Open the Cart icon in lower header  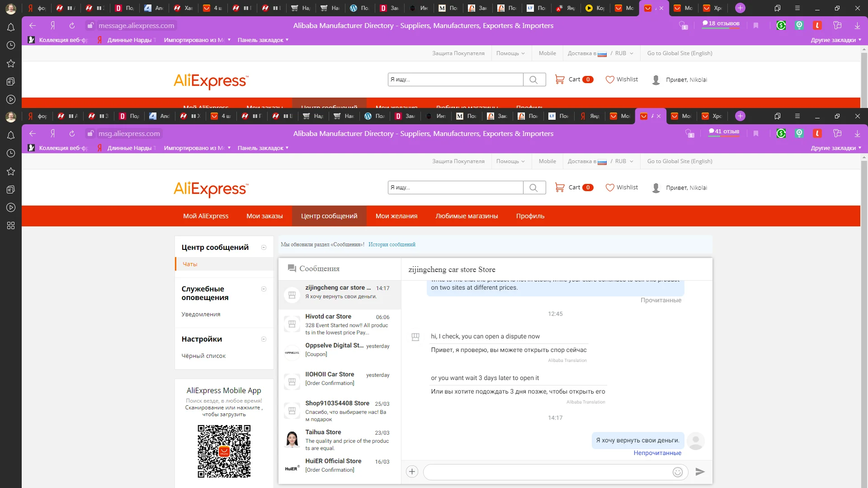point(560,187)
